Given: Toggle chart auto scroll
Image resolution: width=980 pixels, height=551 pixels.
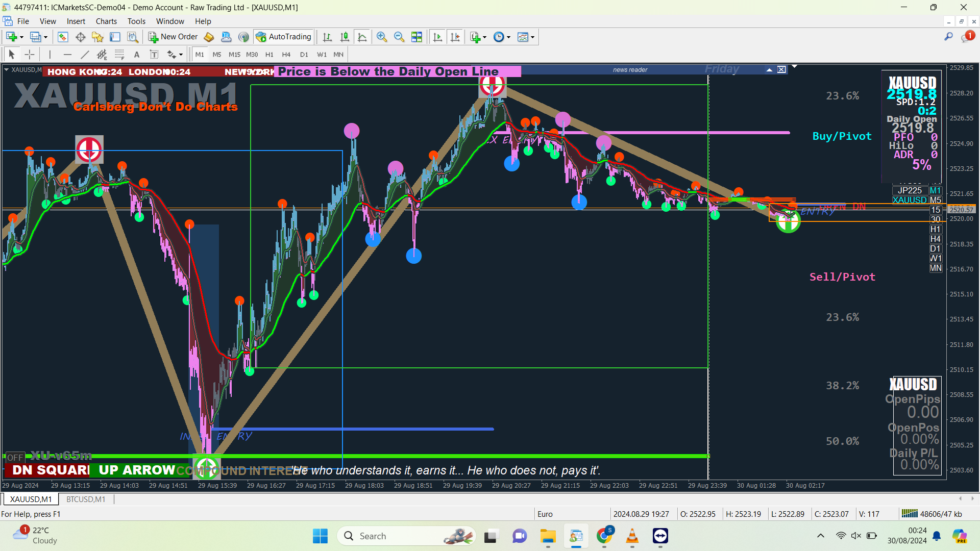Looking at the screenshot, I should pyautogui.click(x=437, y=37).
